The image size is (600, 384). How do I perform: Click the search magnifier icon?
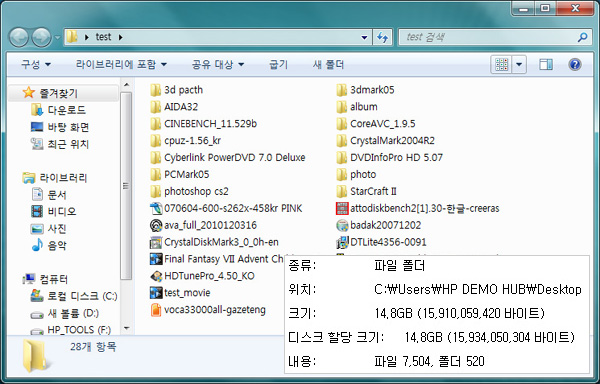click(582, 37)
